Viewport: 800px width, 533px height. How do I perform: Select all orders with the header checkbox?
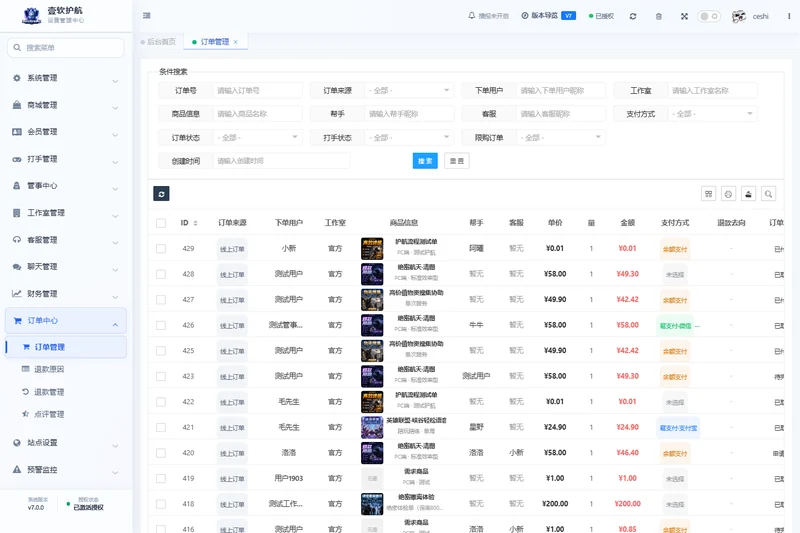[x=161, y=223]
